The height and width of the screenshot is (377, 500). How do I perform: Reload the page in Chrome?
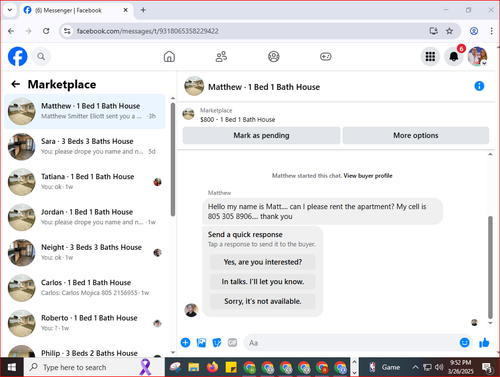tap(46, 31)
